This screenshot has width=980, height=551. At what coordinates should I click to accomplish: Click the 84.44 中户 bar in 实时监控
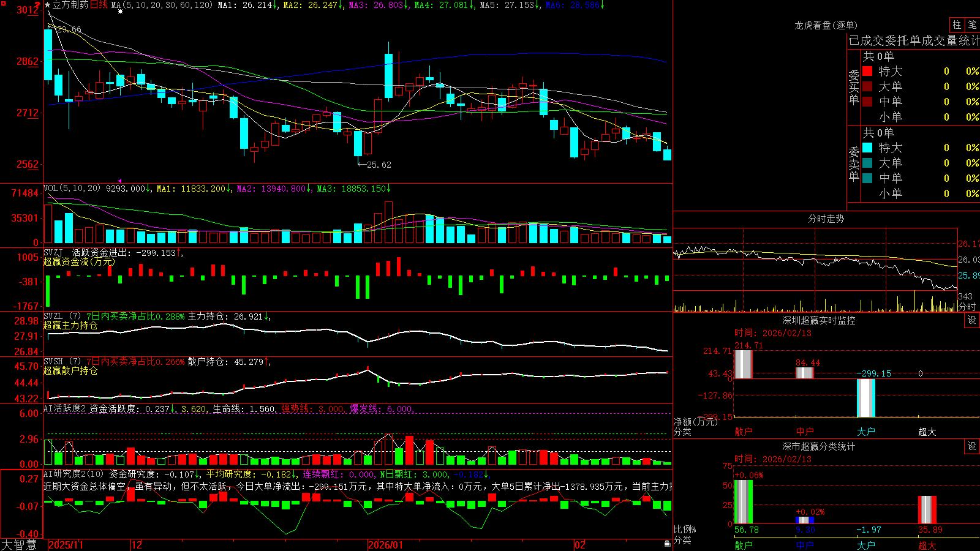[804, 373]
